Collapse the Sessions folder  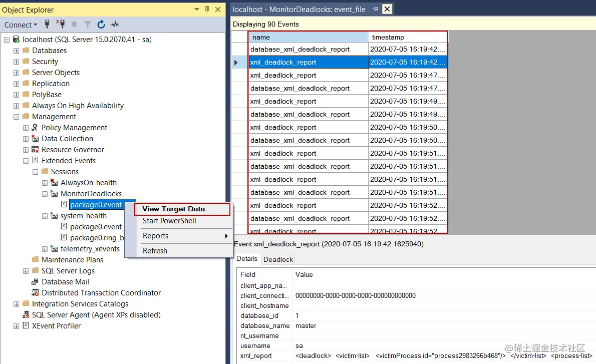(x=35, y=172)
